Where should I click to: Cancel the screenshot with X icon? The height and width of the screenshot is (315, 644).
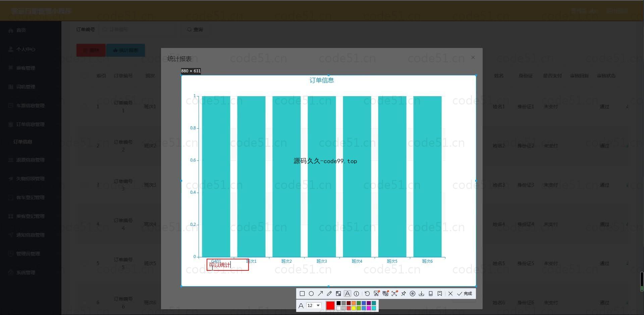pos(450,294)
